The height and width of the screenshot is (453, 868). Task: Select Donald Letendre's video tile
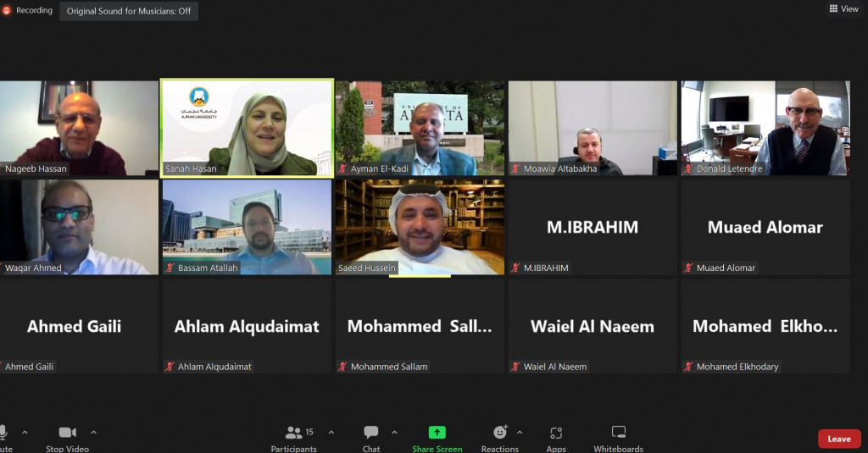(765, 129)
